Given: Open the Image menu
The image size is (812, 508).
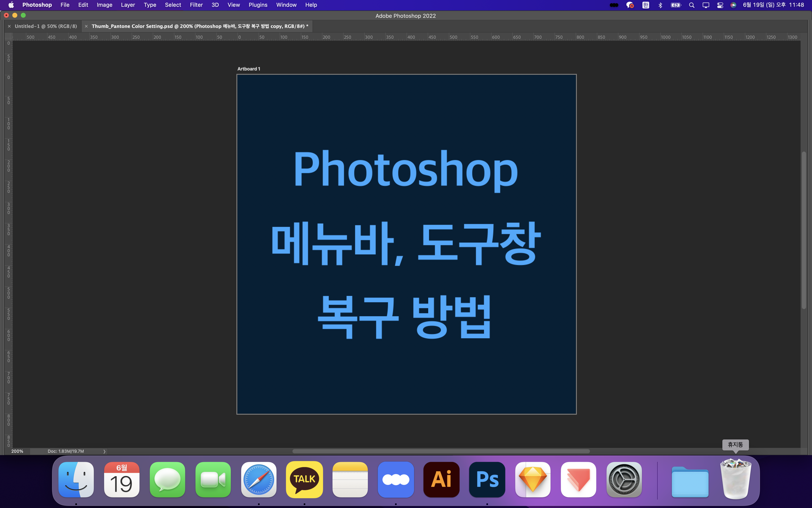Looking at the screenshot, I should click(104, 5).
